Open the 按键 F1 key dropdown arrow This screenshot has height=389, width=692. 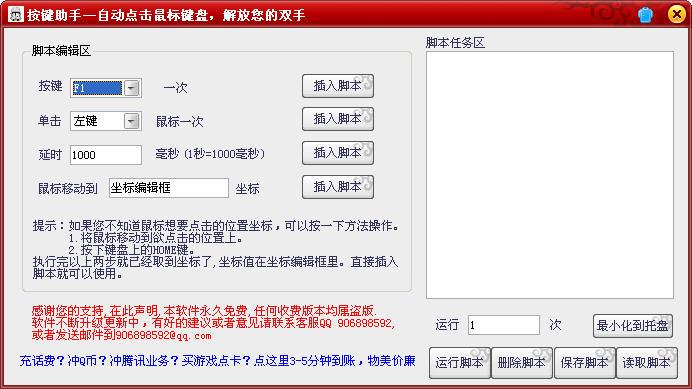[131, 88]
